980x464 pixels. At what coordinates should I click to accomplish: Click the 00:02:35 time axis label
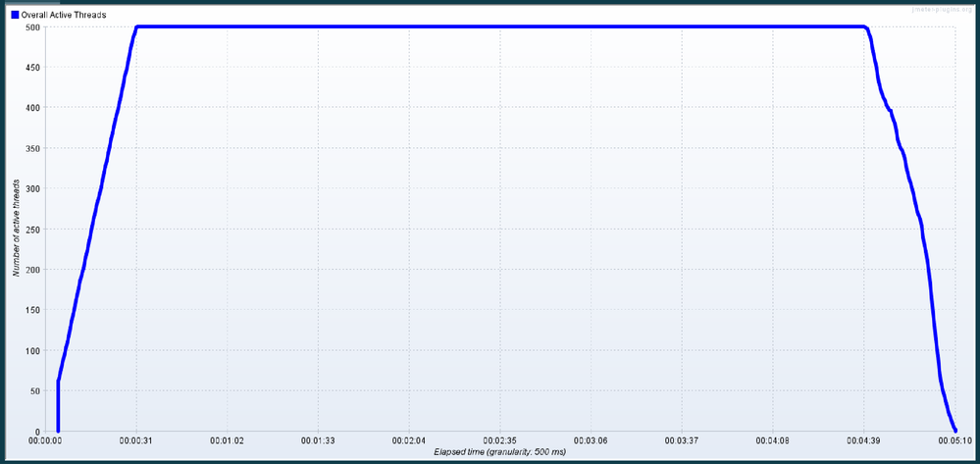(500, 440)
